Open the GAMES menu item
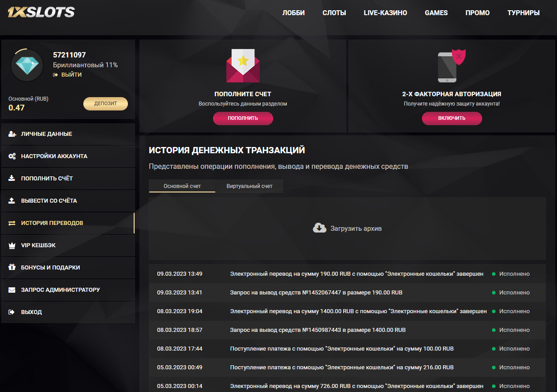Image resolution: width=557 pixels, height=392 pixels. [436, 13]
